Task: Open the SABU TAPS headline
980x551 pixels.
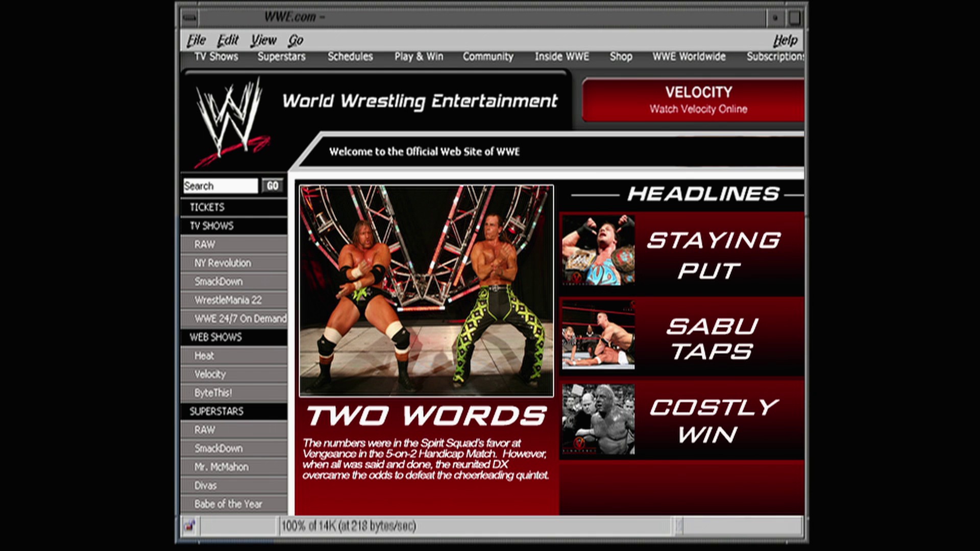Action: (712, 338)
